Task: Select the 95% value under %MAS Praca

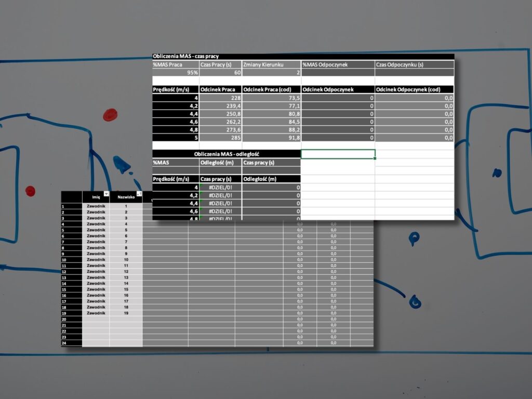Action: 175,73
